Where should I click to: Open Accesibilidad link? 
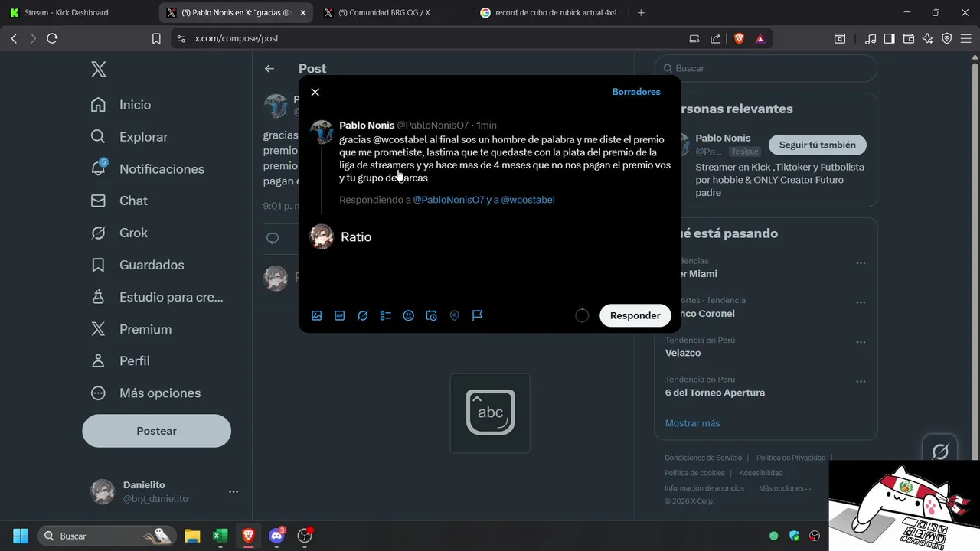[x=761, y=473]
